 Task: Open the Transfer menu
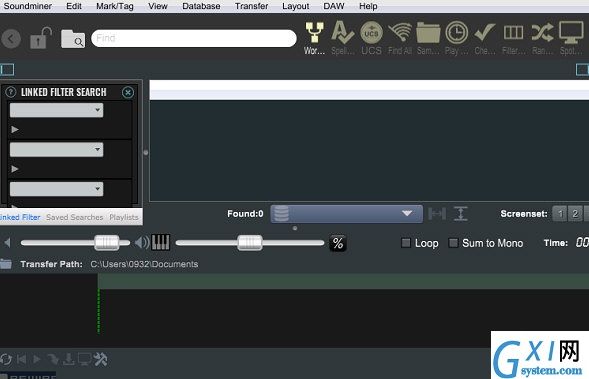tap(251, 6)
